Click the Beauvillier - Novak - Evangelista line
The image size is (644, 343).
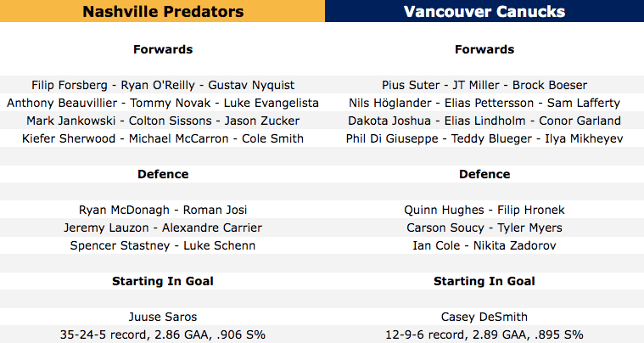[163, 103]
